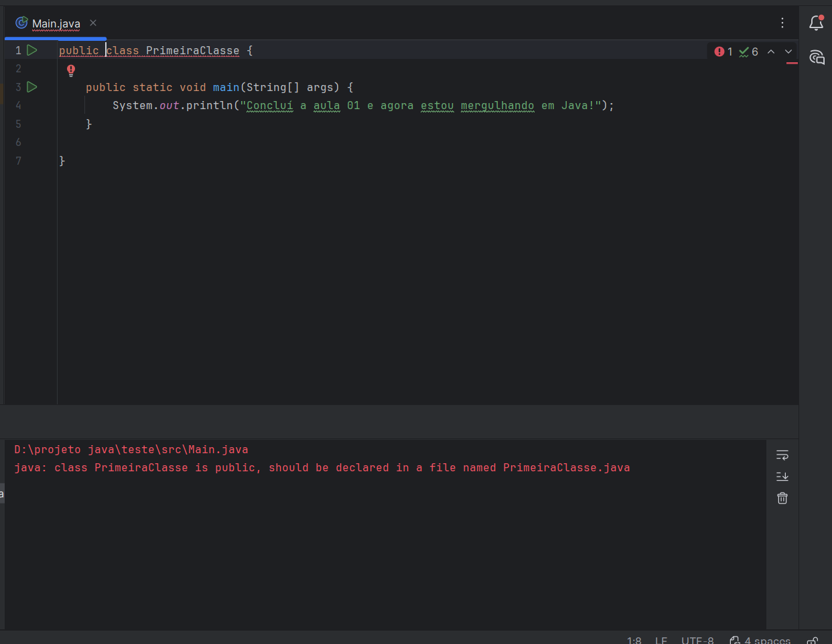832x644 pixels.
Task: Click the class name PrimeiraClasse in code
Action: click(x=192, y=51)
